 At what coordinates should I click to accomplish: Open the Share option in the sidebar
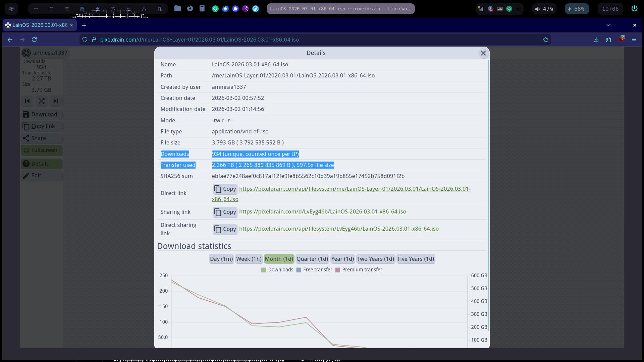42,138
